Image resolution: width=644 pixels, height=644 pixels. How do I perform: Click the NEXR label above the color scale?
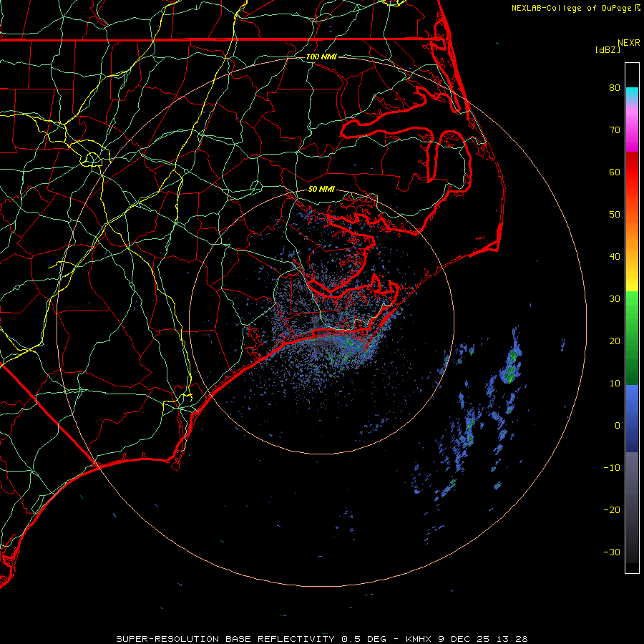coord(628,43)
